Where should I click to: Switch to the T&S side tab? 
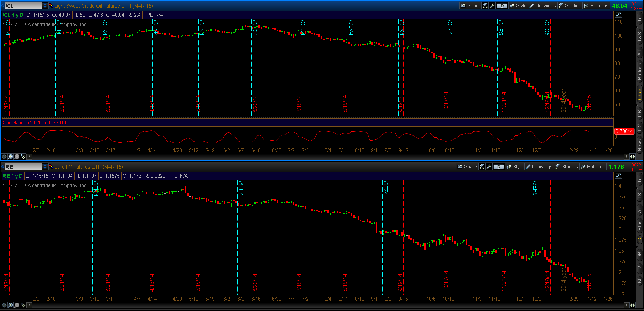640,37
